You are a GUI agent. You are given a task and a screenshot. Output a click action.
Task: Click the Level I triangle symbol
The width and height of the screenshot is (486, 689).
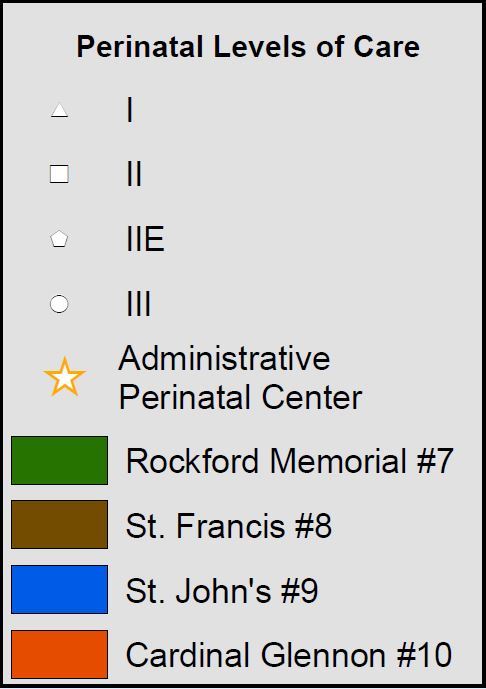tap(59, 110)
